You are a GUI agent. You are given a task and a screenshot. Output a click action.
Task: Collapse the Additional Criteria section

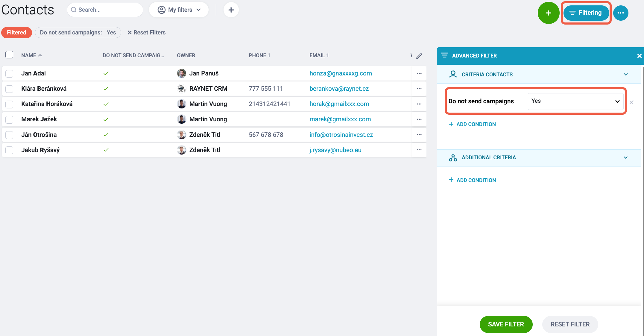click(625, 158)
